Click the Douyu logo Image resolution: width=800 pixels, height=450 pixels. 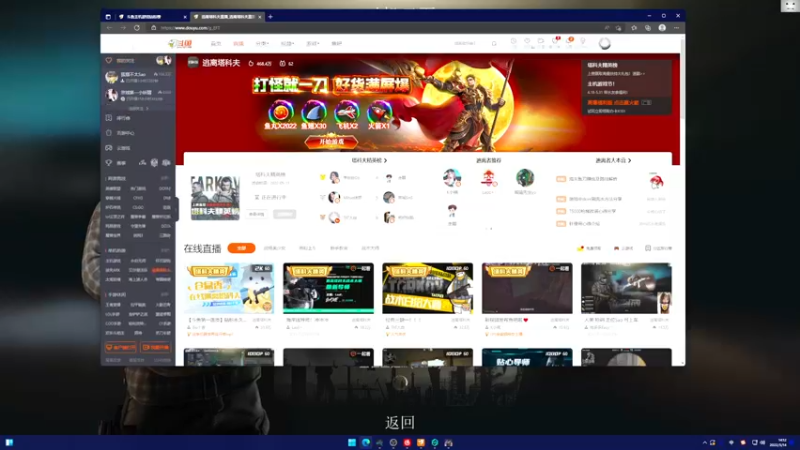pyautogui.click(x=180, y=44)
